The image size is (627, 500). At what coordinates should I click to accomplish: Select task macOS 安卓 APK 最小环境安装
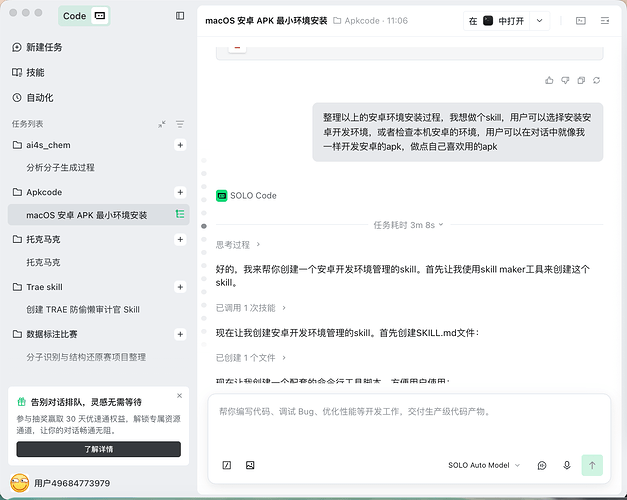(98, 215)
